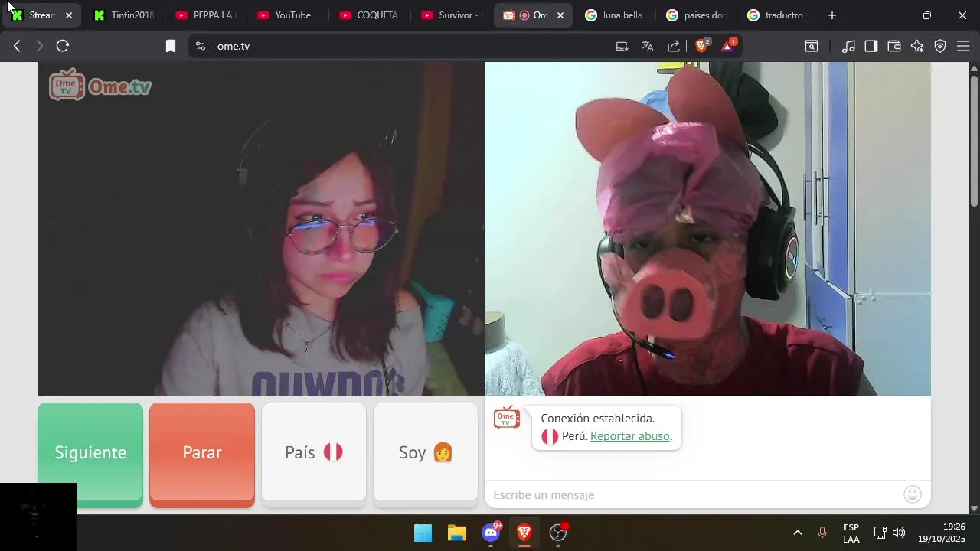This screenshot has height=551, width=980.
Task: Open Discord from the taskbar
Action: [x=491, y=533]
